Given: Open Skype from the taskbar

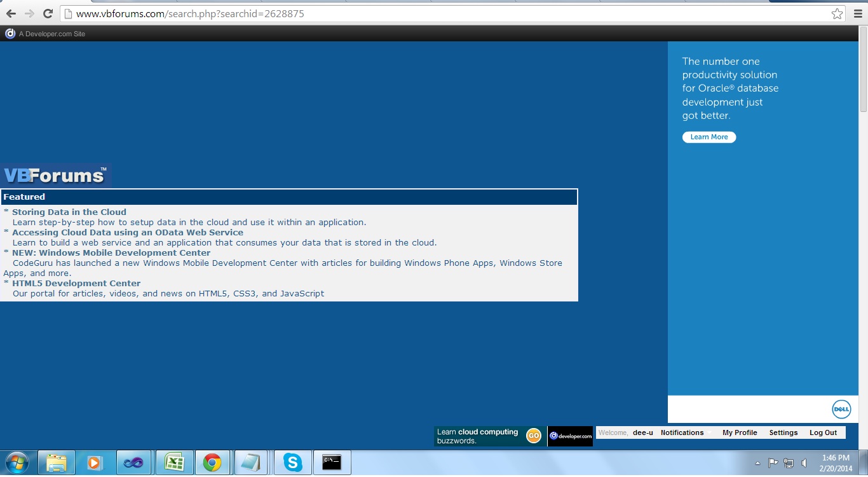Looking at the screenshot, I should pos(292,462).
